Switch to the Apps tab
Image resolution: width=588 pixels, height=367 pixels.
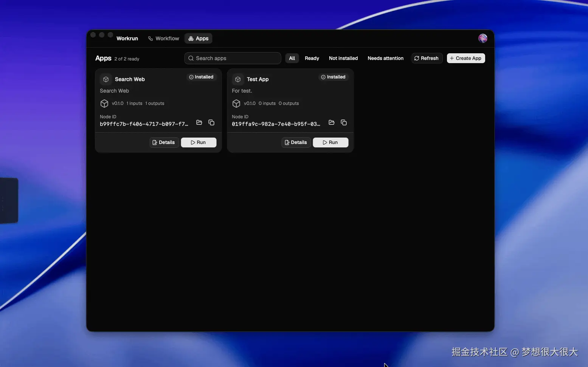coord(199,39)
